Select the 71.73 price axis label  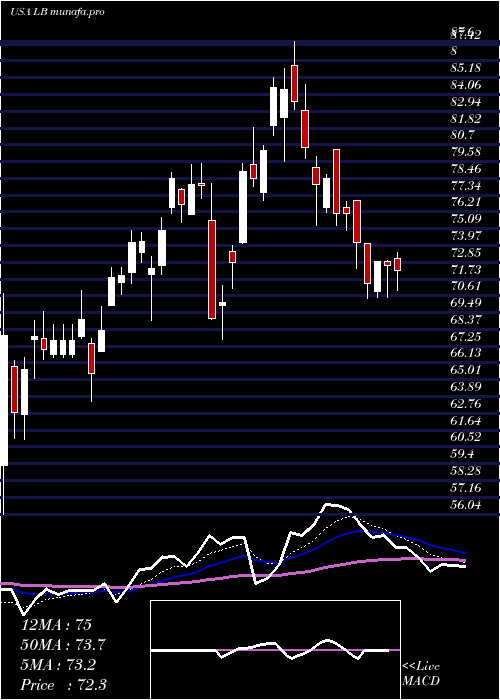pos(466,269)
